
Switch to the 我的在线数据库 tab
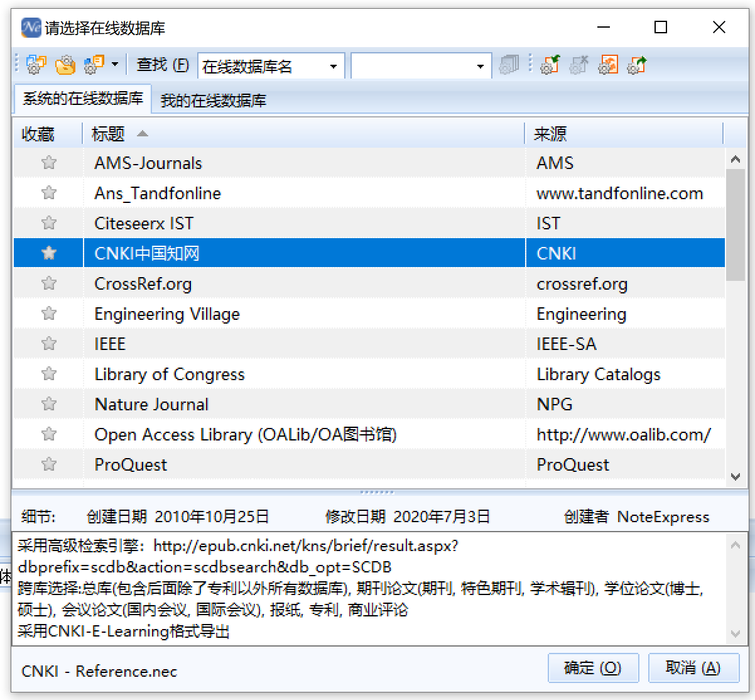(x=214, y=101)
